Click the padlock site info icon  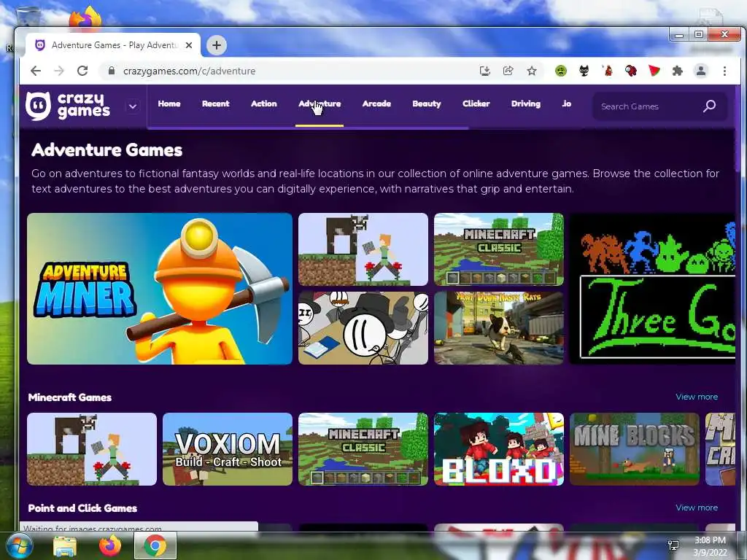click(x=112, y=71)
